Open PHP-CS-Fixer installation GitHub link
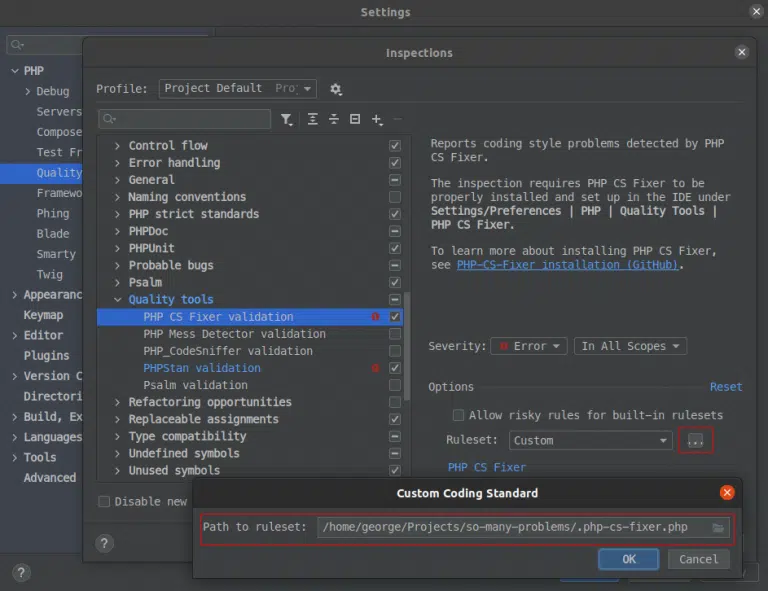 pyautogui.click(x=567, y=265)
